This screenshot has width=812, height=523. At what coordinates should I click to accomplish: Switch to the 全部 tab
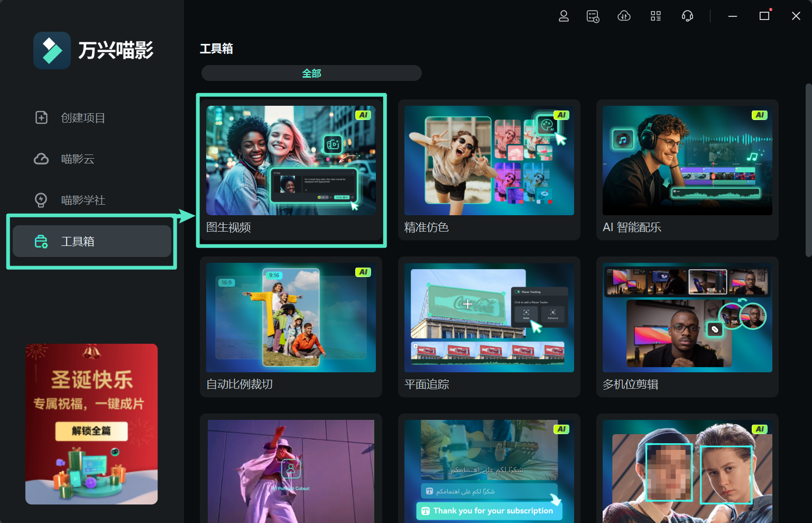click(x=311, y=73)
